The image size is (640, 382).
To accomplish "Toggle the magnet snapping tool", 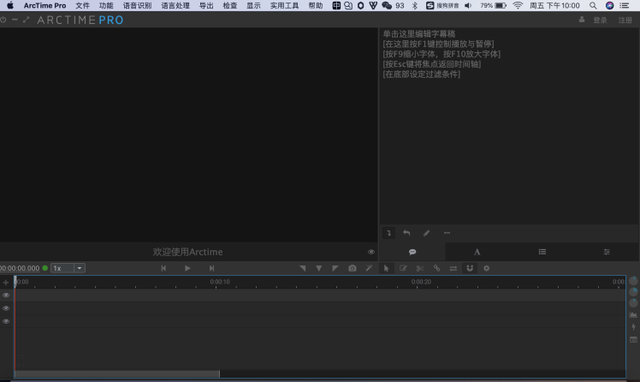I will [x=470, y=268].
